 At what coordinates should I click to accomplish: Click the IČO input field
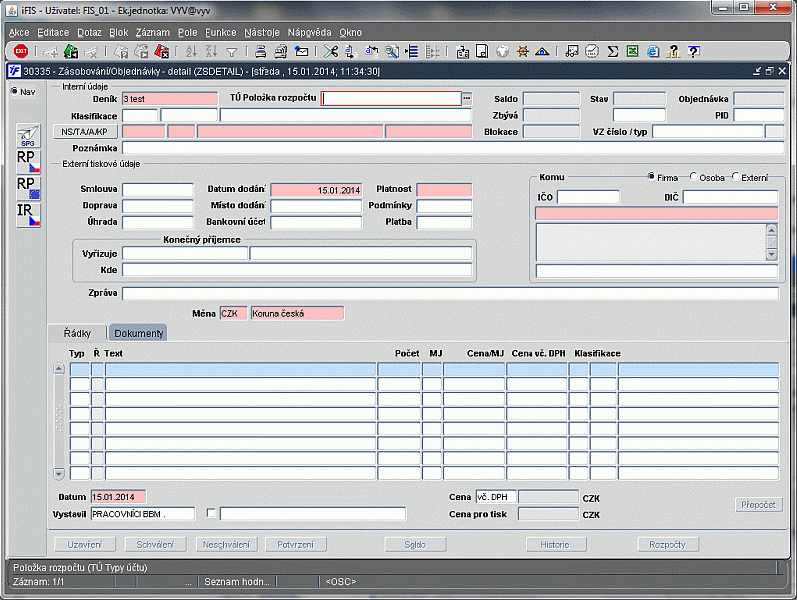588,197
